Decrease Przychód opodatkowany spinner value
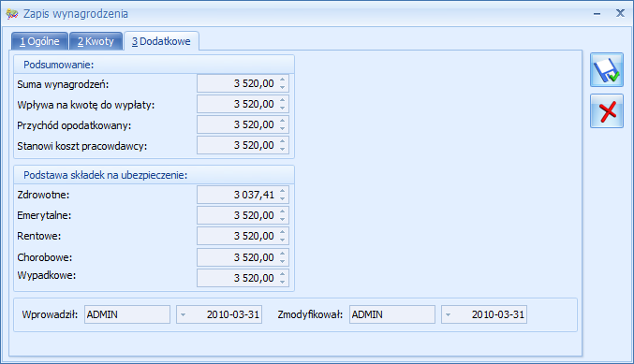634x364 pixels. pos(282,129)
